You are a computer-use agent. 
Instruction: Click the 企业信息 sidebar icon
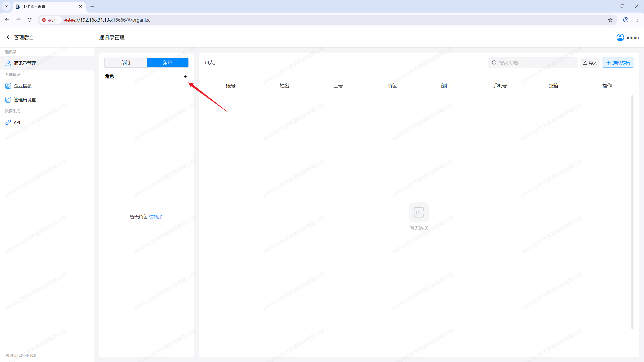pyautogui.click(x=8, y=86)
